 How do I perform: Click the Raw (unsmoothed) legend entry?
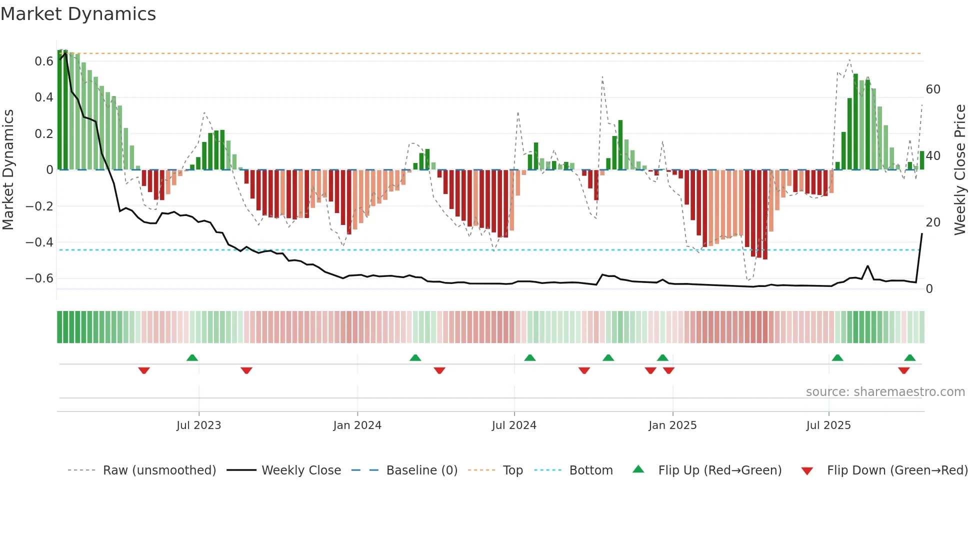tap(142, 470)
